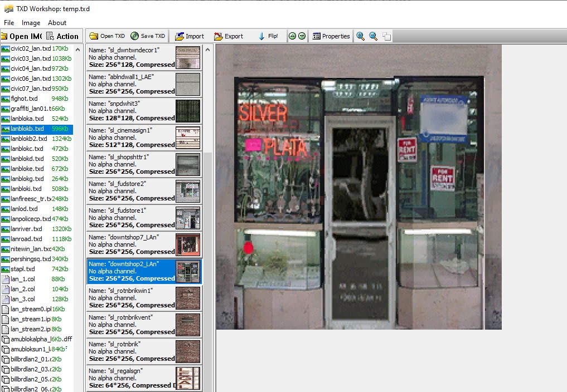Select civic02_lan.txd in file list

(x=37, y=48)
